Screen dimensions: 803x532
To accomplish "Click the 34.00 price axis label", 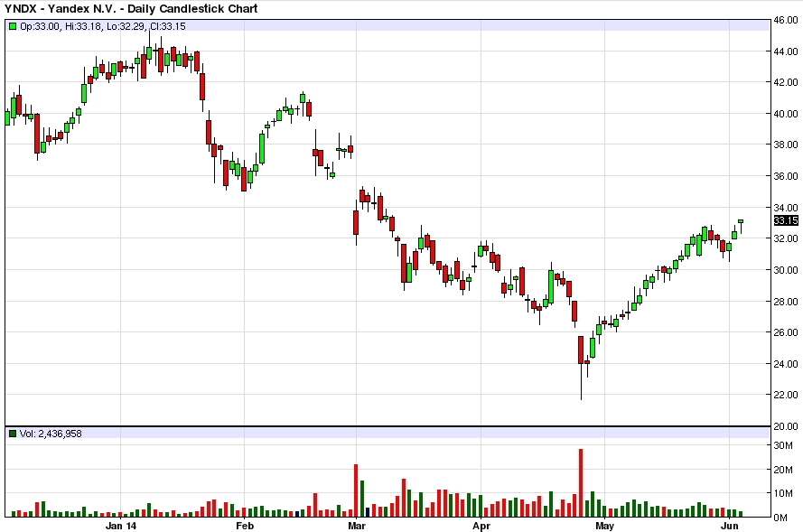I will [786, 208].
